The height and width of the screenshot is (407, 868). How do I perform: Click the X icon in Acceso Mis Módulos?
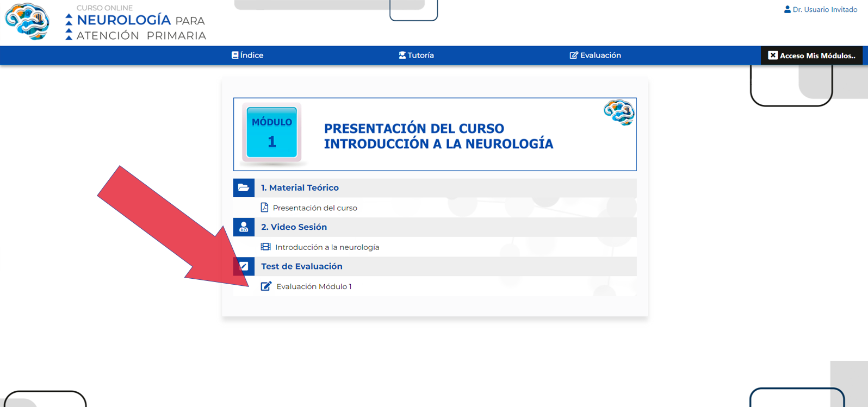point(772,55)
